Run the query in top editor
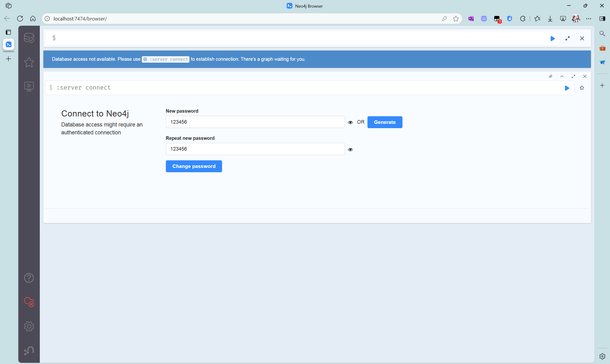This screenshot has height=364, width=610. tap(553, 39)
